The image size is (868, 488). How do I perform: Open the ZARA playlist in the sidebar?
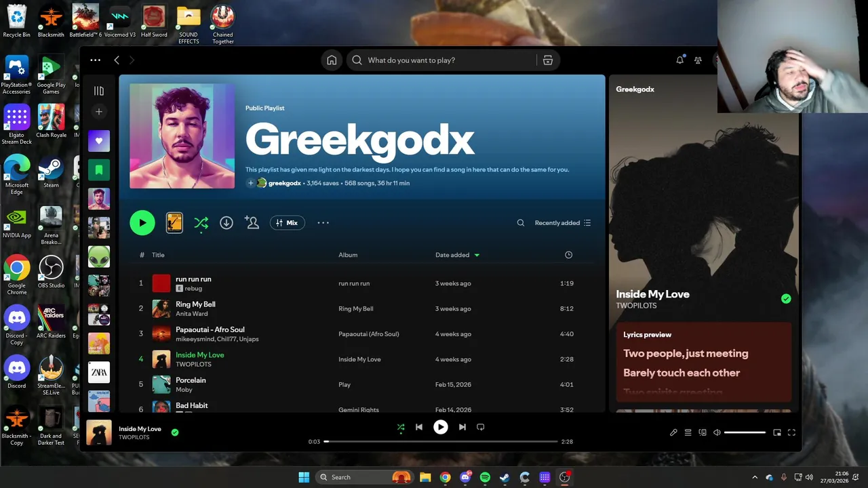pos(99,372)
